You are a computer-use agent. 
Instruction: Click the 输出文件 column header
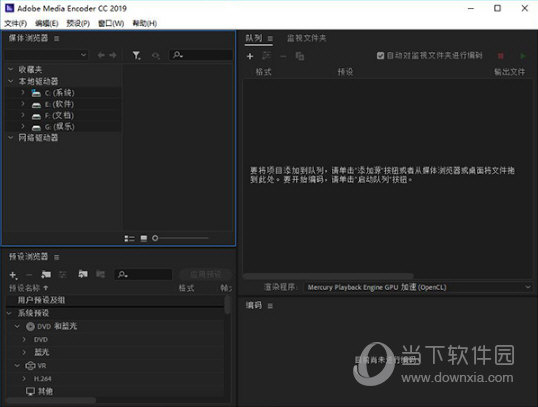click(x=509, y=72)
